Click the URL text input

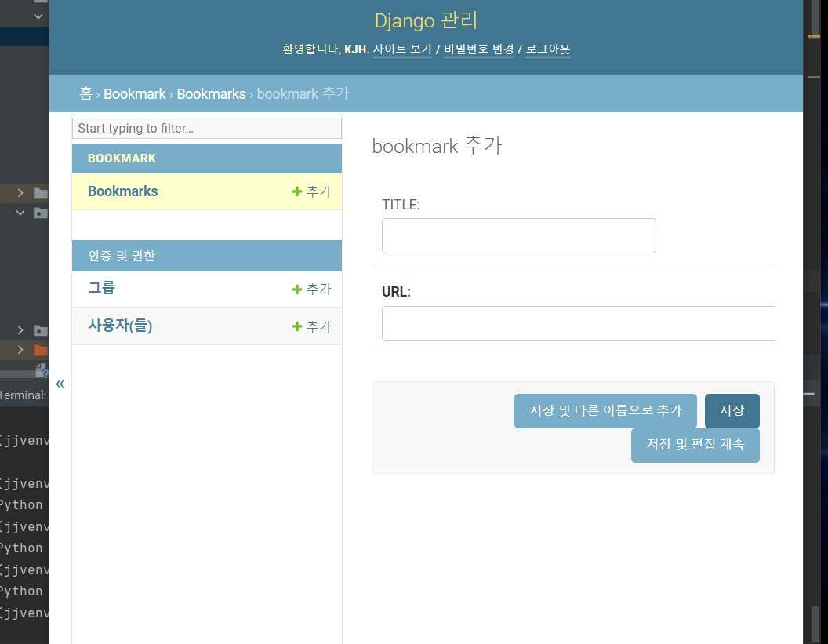[x=578, y=323]
